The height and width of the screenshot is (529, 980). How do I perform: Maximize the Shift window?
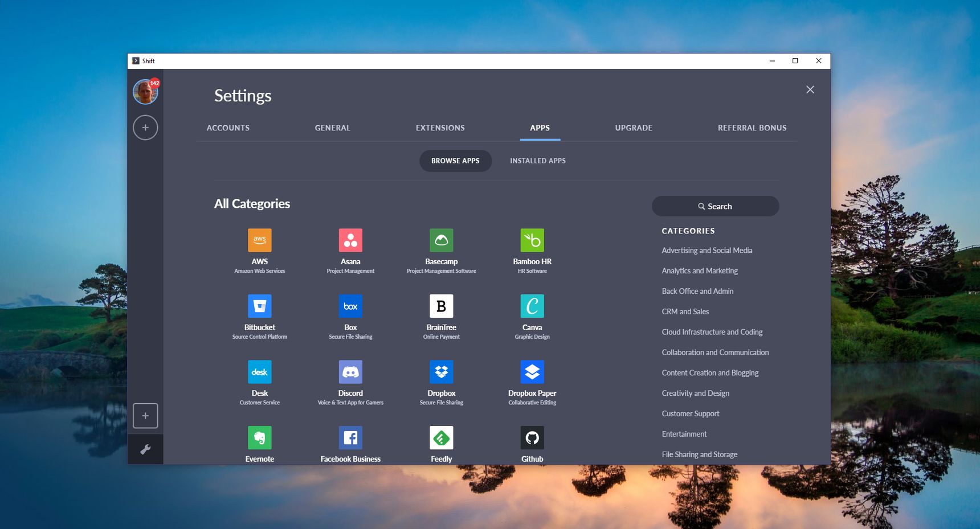795,61
